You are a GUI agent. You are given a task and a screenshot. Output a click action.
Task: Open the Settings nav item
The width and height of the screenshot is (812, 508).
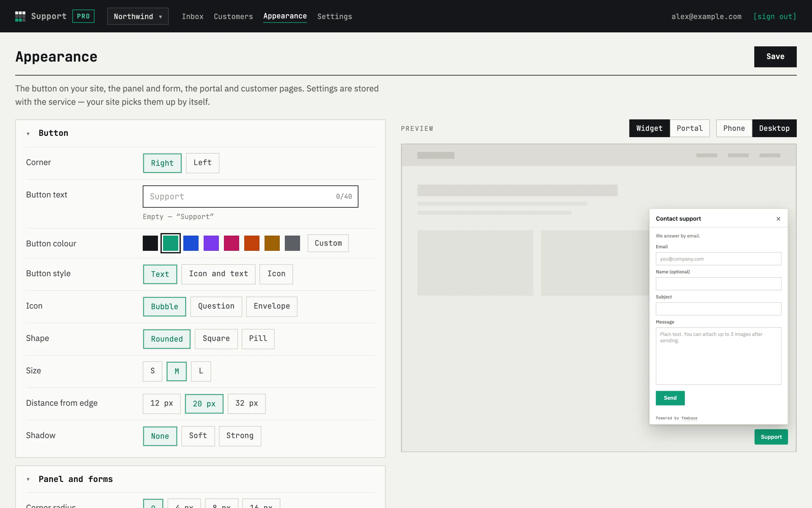click(x=335, y=17)
